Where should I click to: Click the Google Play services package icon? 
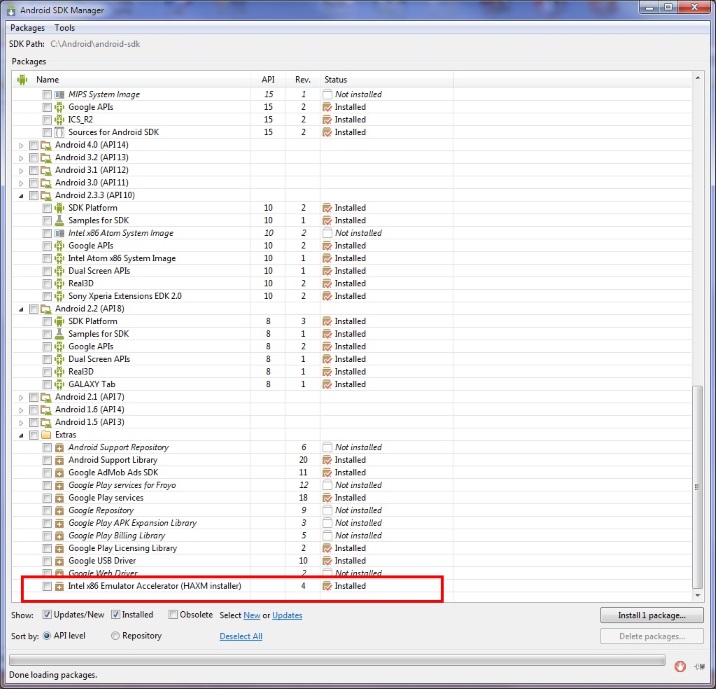pyautogui.click(x=59, y=498)
